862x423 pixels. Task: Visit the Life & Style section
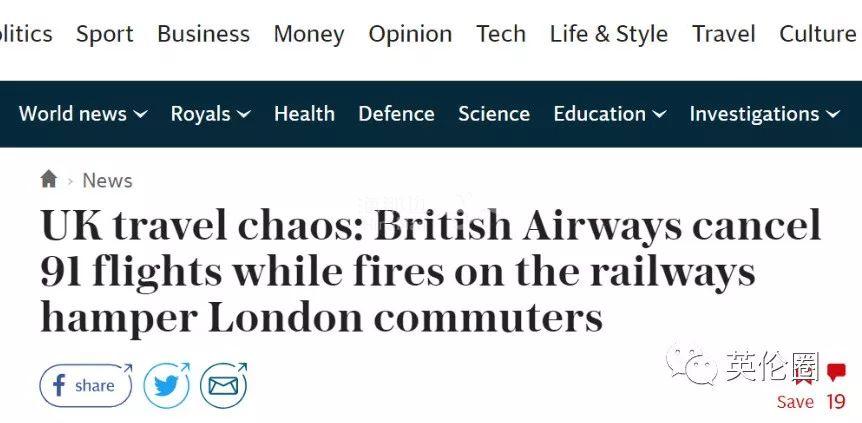click(609, 34)
